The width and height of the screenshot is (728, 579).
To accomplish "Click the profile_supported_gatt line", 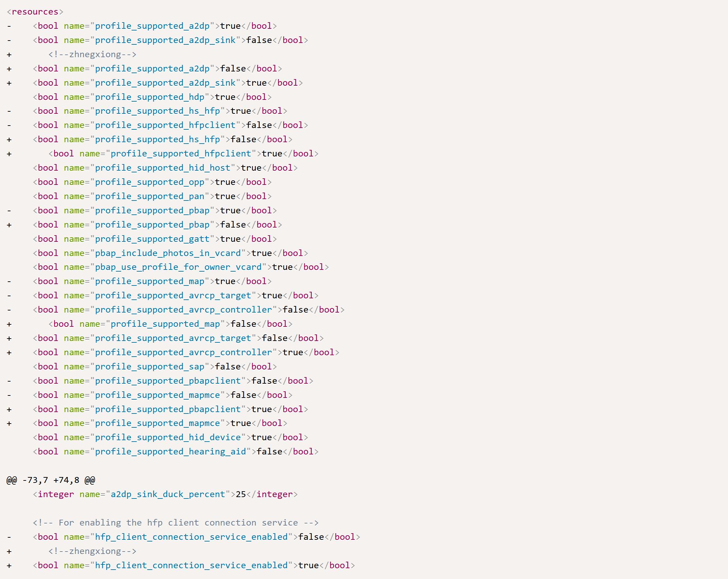I will (x=154, y=239).
